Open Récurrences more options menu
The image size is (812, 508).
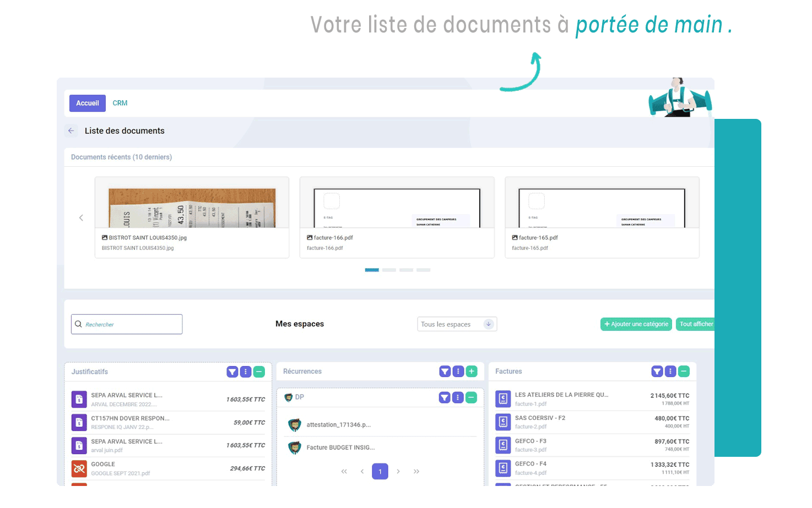(458, 372)
